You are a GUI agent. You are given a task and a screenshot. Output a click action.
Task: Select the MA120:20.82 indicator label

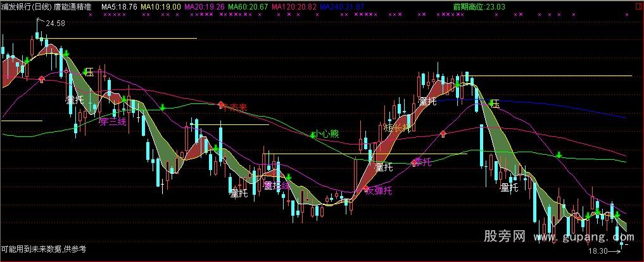tap(294, 6)
